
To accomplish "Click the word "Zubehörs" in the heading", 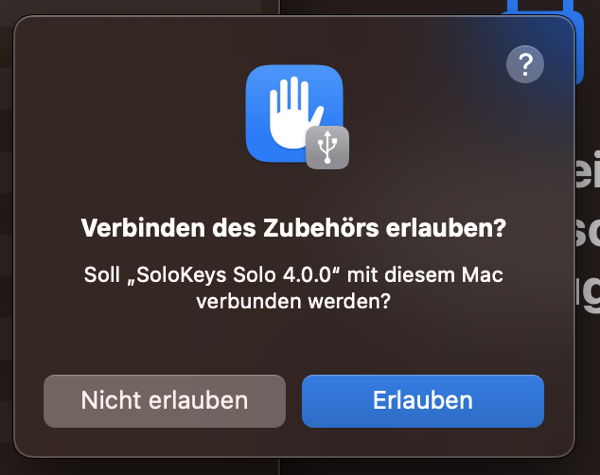I will click(x=321, y=228).
